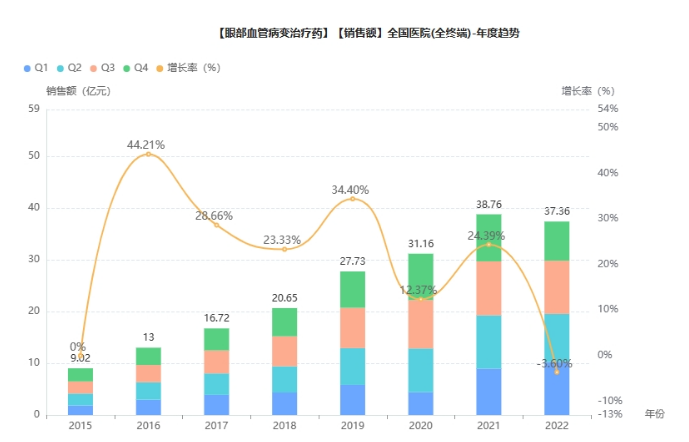Click the 28.66% growth point for 2017
Screen dimensions: 689x442
(217, 225)
